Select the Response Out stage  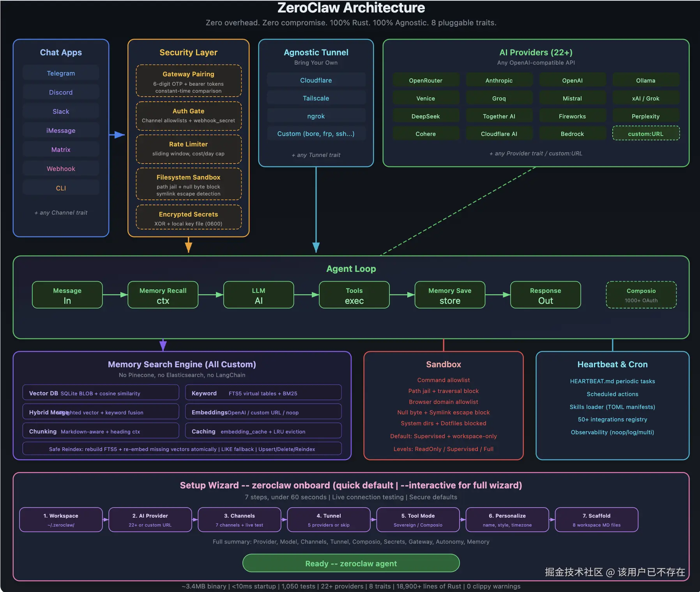[546, 295]
